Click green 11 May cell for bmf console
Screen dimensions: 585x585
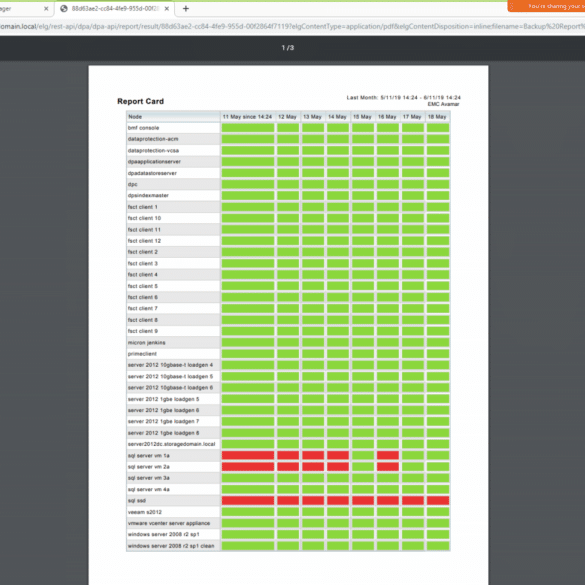248,128
